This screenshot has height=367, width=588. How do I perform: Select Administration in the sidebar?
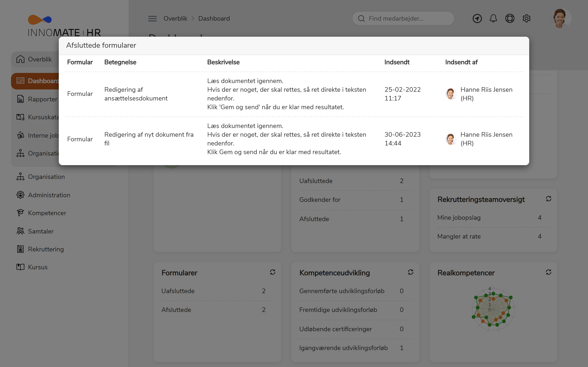[x=49, y=195]
